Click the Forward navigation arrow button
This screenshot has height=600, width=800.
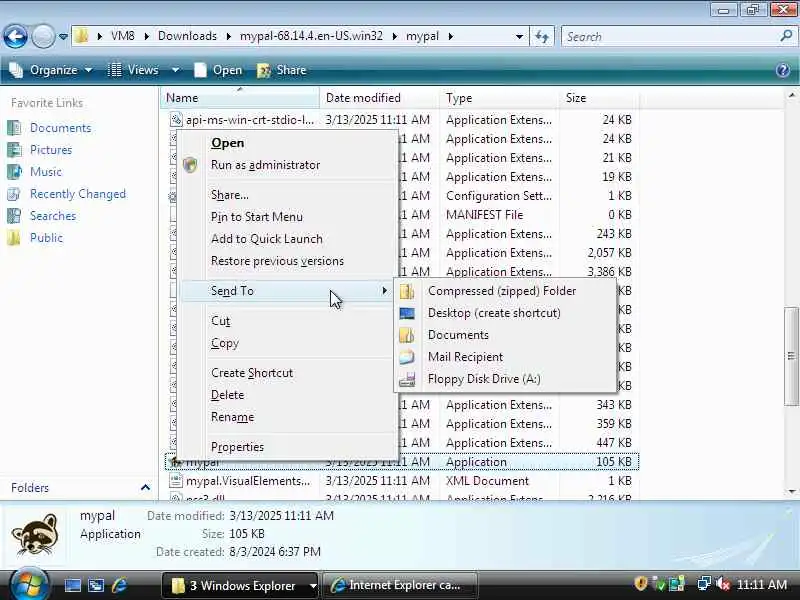tap(43, 36)
